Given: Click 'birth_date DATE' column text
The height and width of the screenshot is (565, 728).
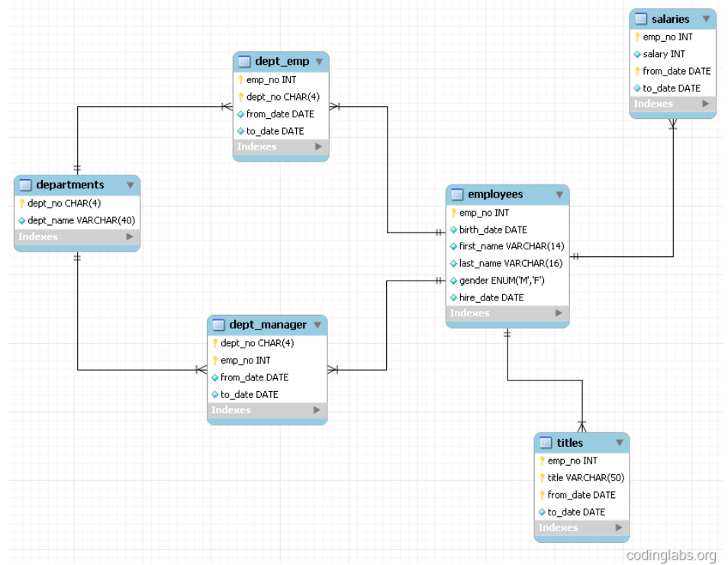Looking at the screenshot, I should pyautogui.click(x=493, y=230).
